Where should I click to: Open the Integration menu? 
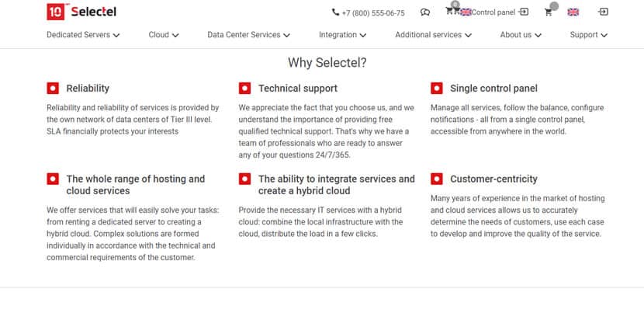342,35
